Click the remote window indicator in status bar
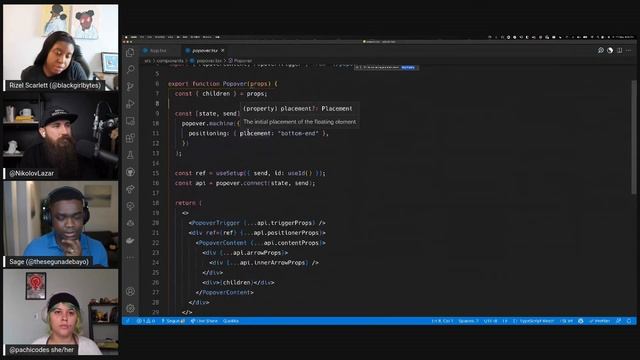This screenshot has height=360, width=640. (127, 321)
